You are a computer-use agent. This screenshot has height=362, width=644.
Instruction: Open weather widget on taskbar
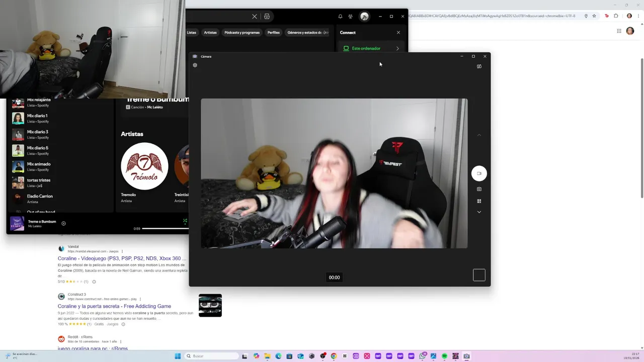pos(20,356)
